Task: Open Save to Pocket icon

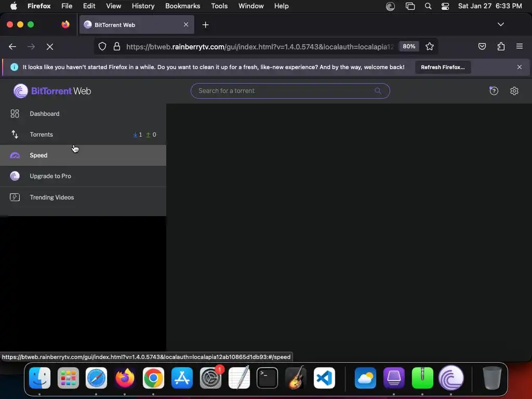Action: pos(482,46)
